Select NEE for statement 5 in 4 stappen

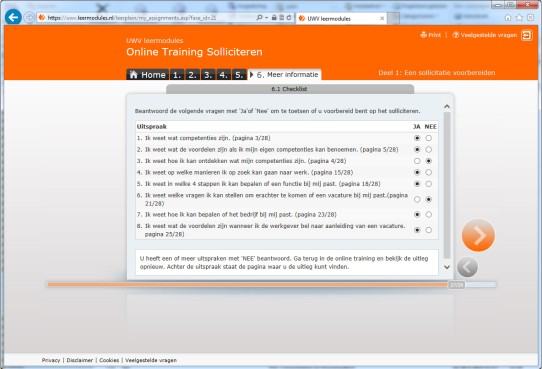[x=429, y=184]
